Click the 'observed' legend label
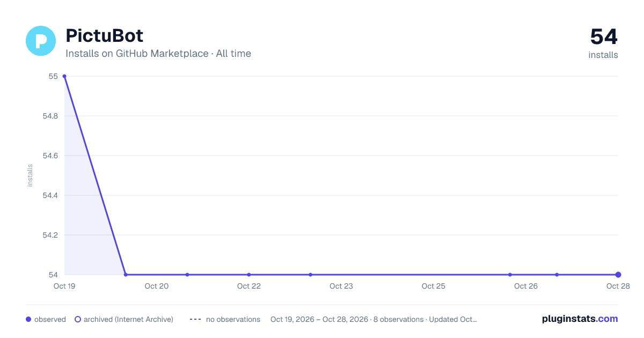The height and width of the screenshot is (338, 644). click(50, 319)
